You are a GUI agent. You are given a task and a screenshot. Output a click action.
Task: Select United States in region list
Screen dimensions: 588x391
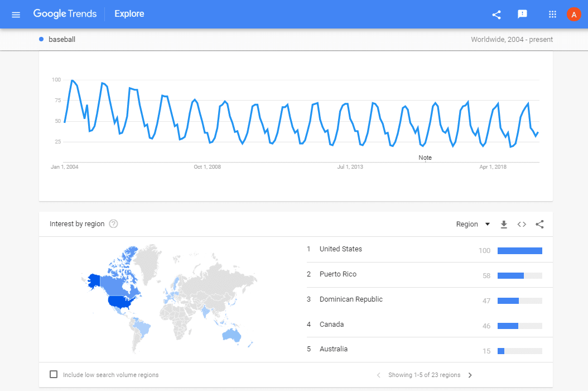(x=341, y=249)
